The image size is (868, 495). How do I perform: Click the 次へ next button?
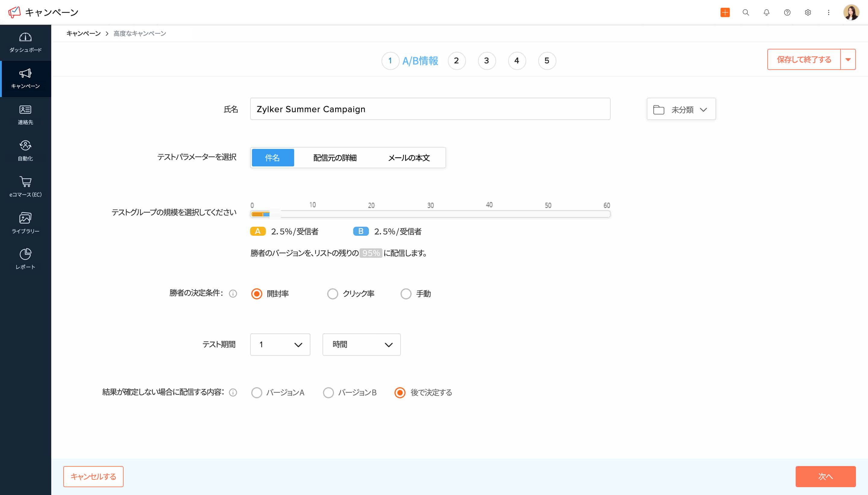coord(825,476)
